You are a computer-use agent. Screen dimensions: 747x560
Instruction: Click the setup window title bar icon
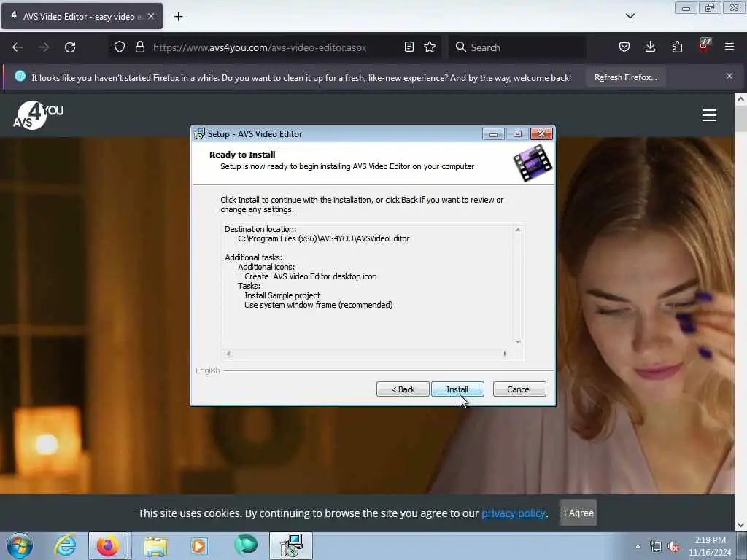(199, 134)
